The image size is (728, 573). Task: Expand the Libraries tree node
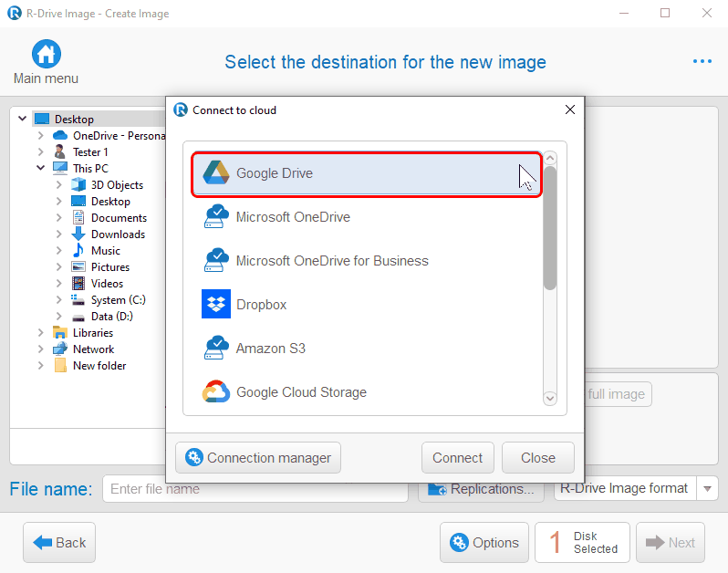pyautogui.click(x=41, y=332)
